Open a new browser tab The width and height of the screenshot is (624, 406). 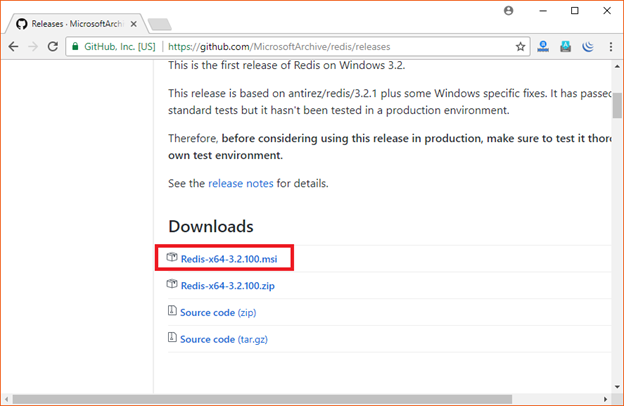tap(159, 23)
